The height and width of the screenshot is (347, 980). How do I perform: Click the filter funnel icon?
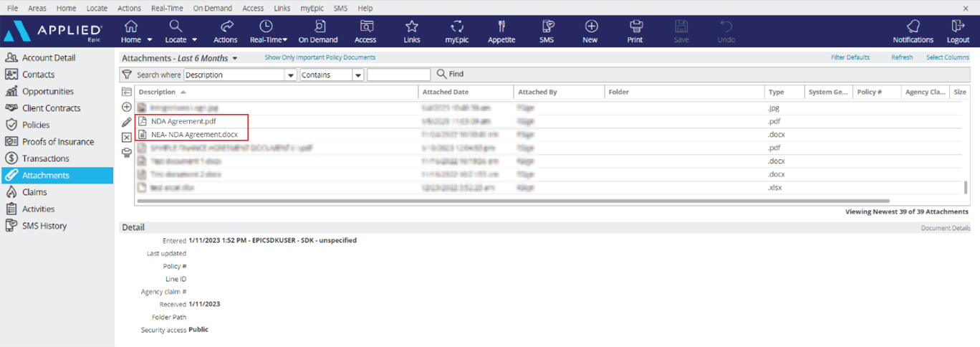coord(127,75)
